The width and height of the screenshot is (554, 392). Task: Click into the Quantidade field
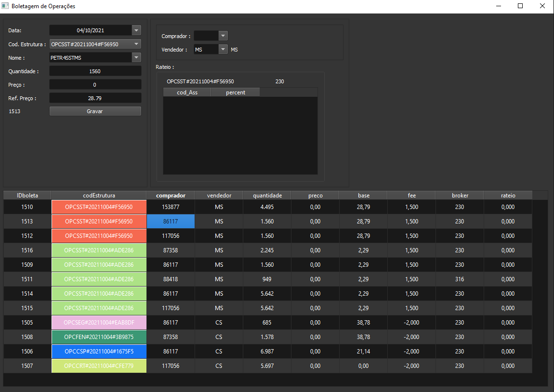[x=95, y=71]
